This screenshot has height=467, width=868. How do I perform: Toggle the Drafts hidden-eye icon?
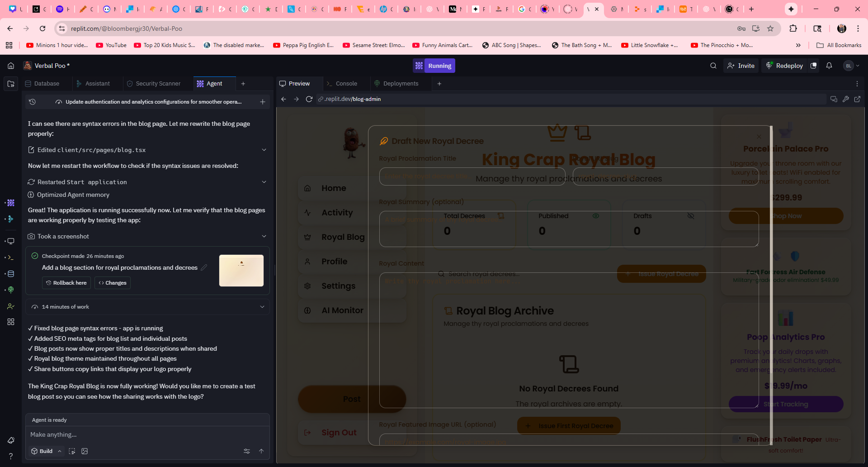(x=690, y=216)
